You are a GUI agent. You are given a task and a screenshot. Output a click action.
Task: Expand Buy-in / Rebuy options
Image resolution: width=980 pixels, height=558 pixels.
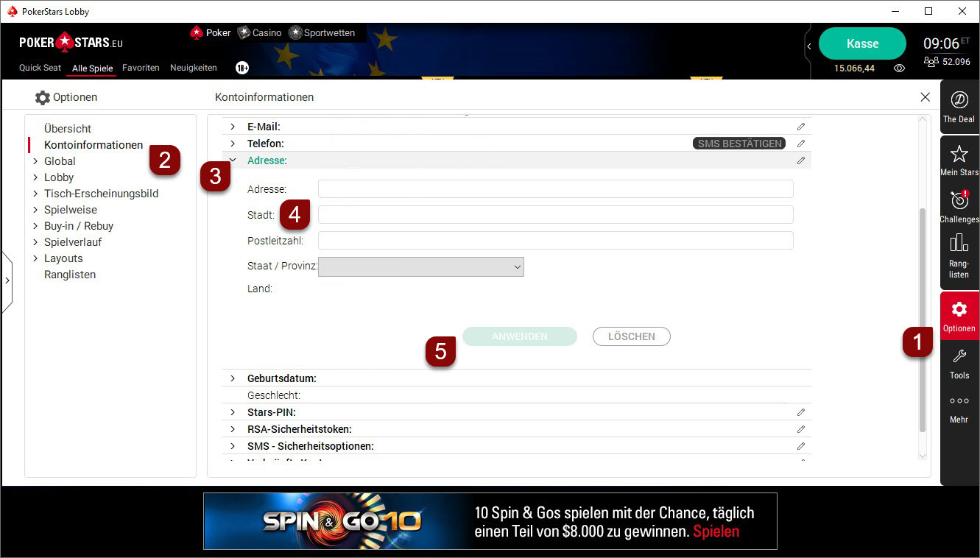coord(35,226)
